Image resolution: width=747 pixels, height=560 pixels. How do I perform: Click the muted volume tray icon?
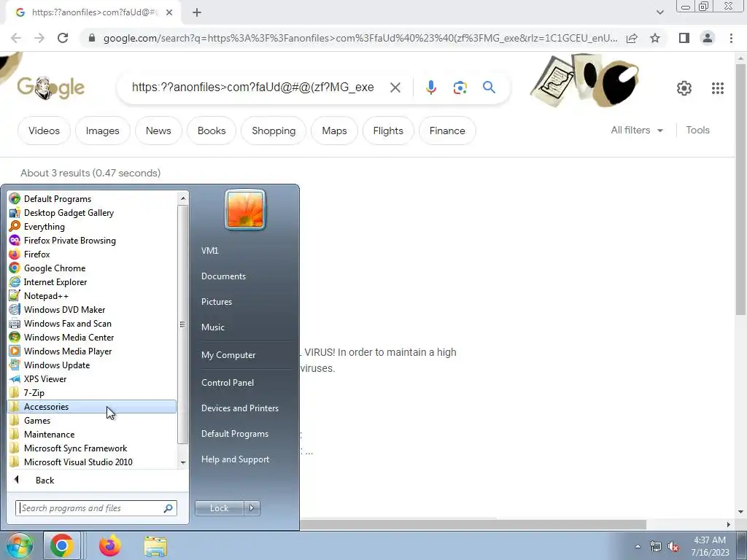coord(673,547)
